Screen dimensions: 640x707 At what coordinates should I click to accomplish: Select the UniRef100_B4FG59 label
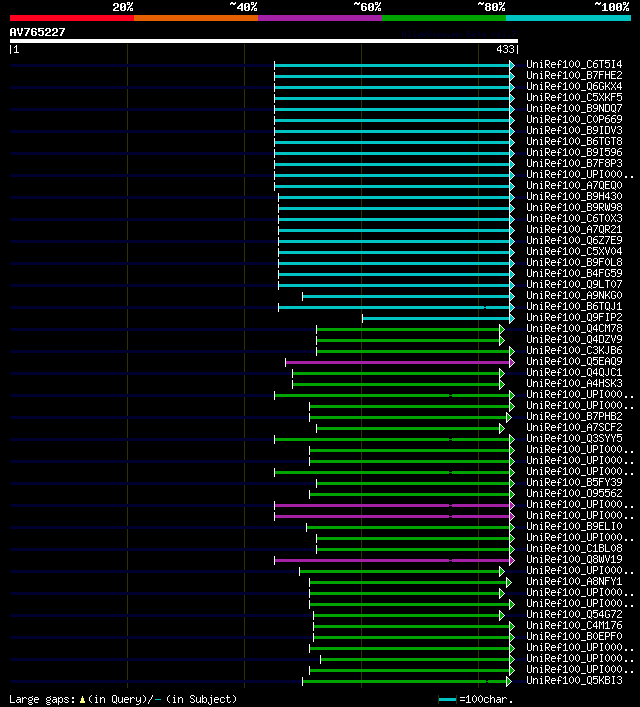point(574,273)
